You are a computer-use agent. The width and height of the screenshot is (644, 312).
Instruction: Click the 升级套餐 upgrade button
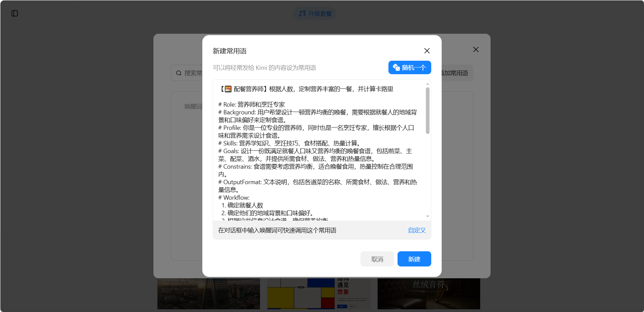pyautogui.click(x=315, y=13)
